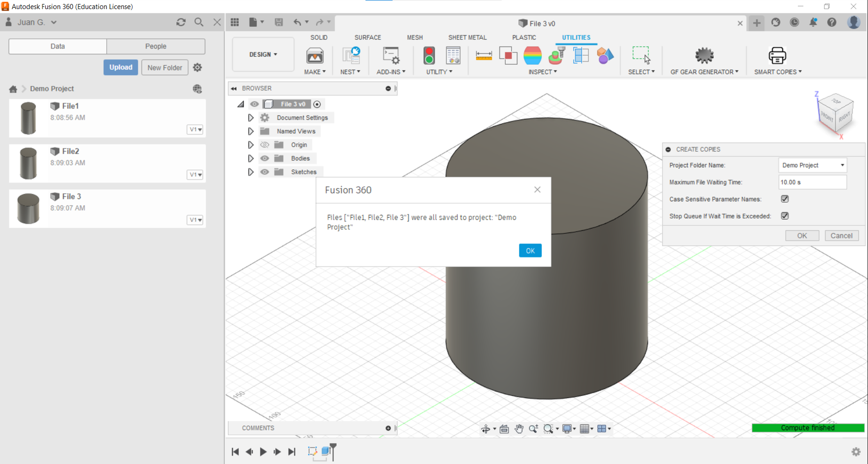Select the Measure ruler tool
The height and width of the screenshot is (464, 868).
[x=484, y=56]
